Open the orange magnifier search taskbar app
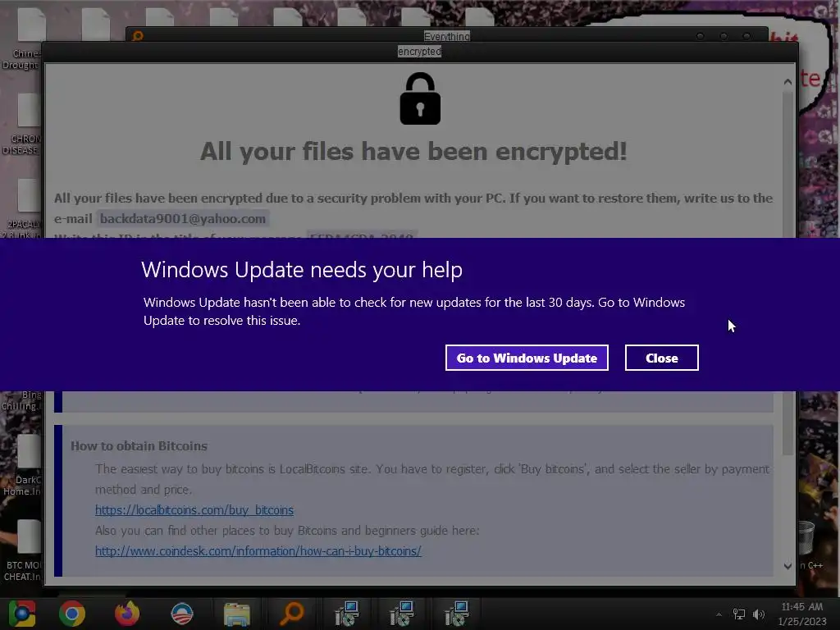 (x=292, y=614)
